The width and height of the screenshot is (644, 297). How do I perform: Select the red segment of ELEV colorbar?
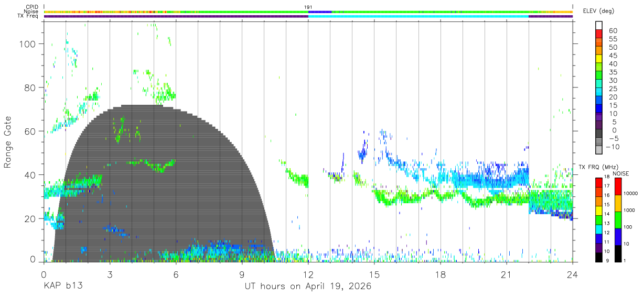(599, 34)
